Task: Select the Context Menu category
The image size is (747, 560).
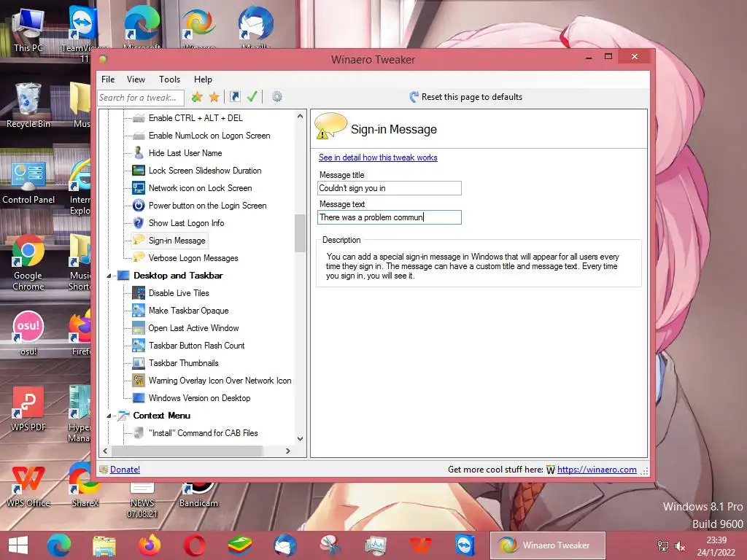Action: [161, 415]
